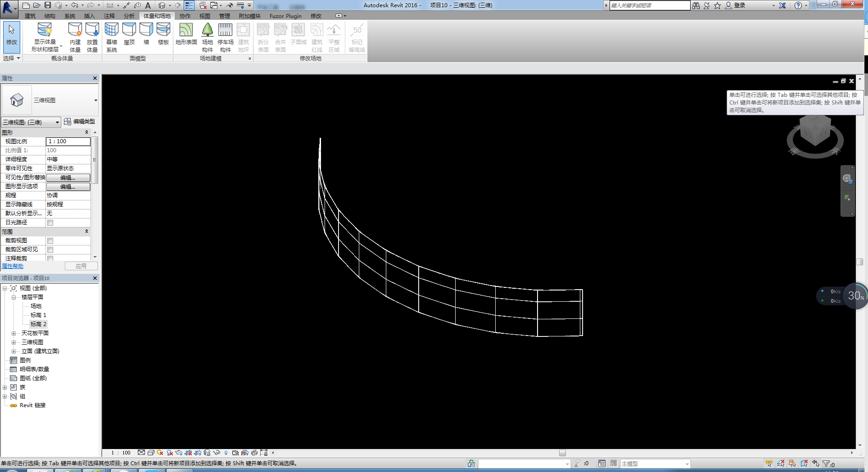Click the 编辑类型 edit type button
This screenshot has height=472, width=868.
pos(80,122)
